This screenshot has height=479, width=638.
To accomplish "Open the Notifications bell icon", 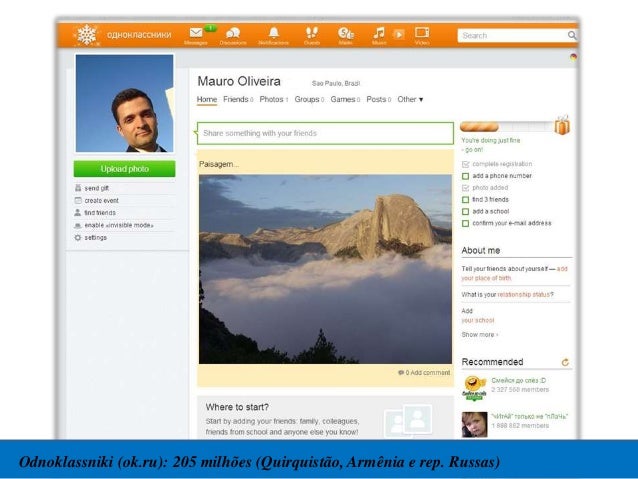I will tap(274, 33).
